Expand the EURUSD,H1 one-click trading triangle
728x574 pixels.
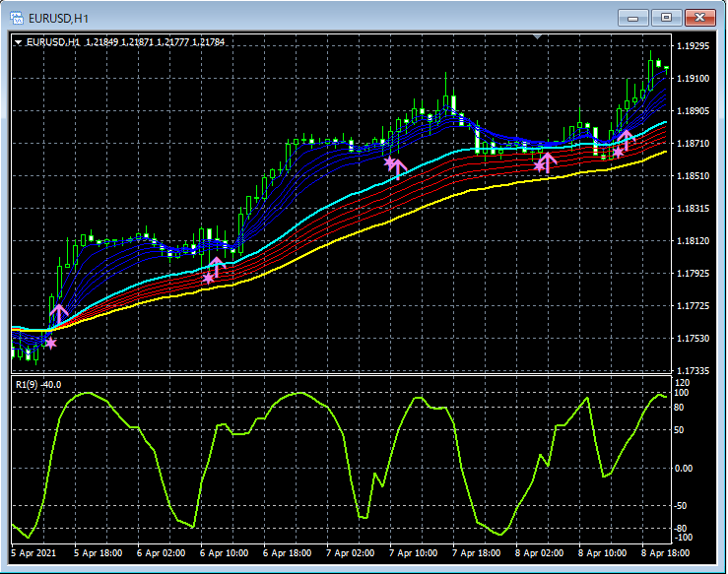click(x=19, y=42)
